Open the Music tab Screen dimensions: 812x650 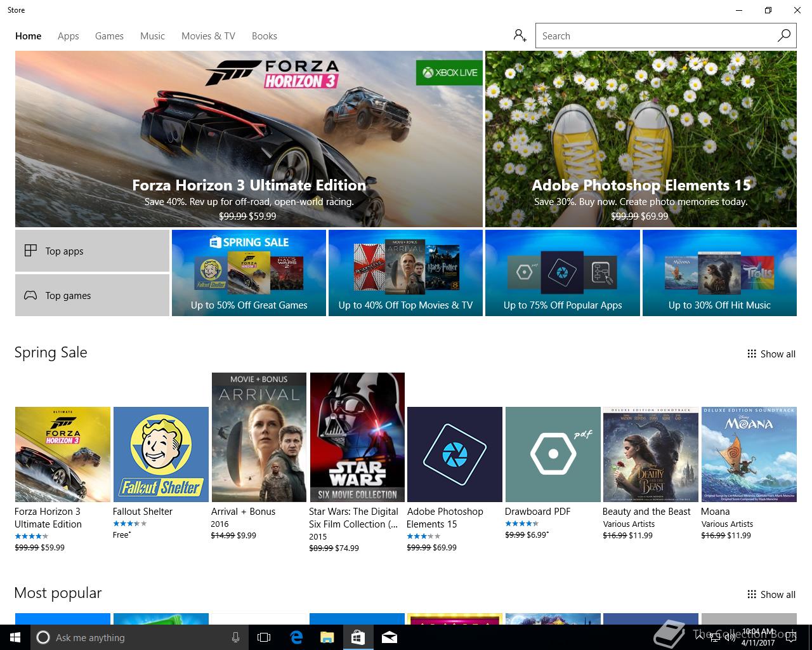(x=152, y=36)
